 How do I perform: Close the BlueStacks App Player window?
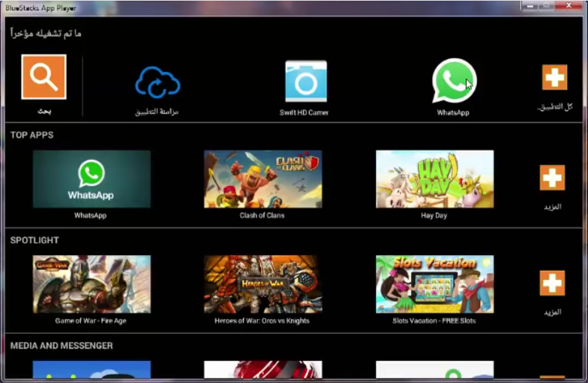click(569, 6)
